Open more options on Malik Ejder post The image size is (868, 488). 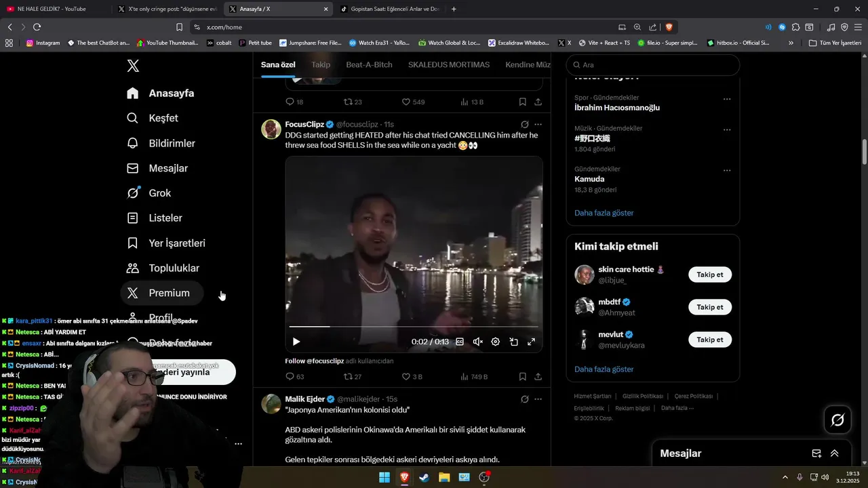(538, 399)
